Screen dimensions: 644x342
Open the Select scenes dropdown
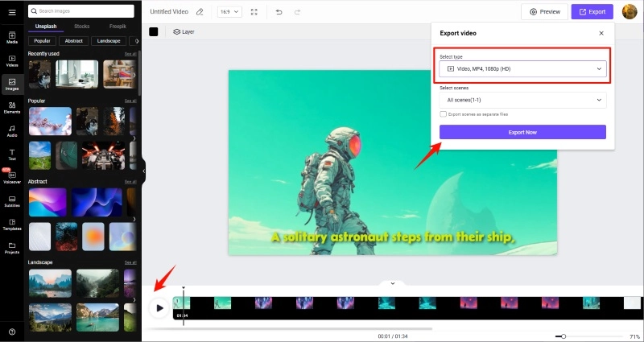coord(522,100)
